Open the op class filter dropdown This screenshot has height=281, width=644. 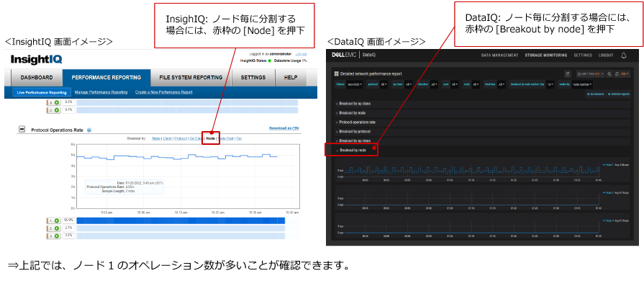click(409, 84)
